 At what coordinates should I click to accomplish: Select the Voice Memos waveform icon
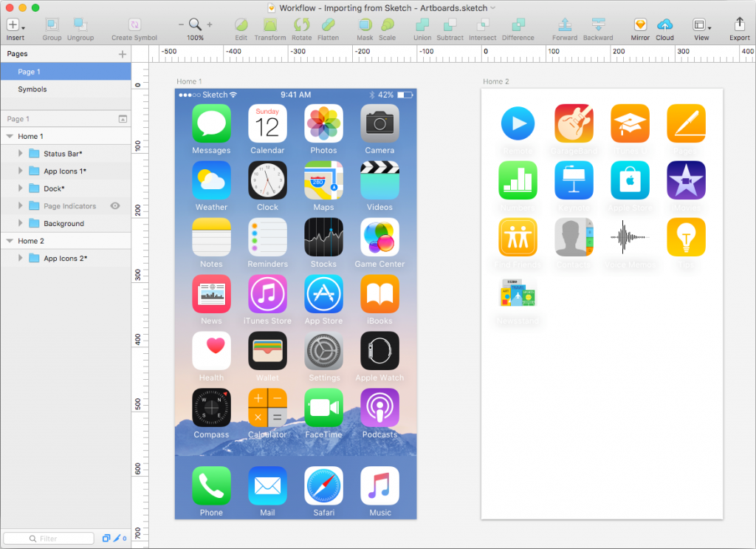pyautogui.click(x=630, y=237)
